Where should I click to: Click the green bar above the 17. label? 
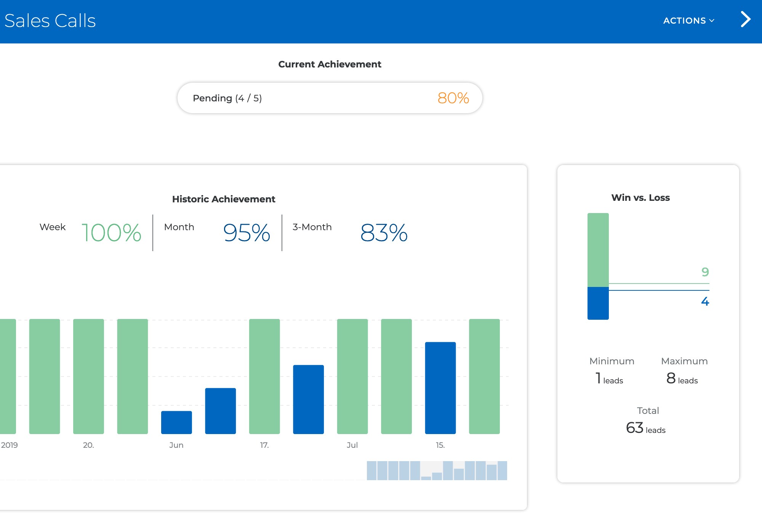[x=264, y=376]
